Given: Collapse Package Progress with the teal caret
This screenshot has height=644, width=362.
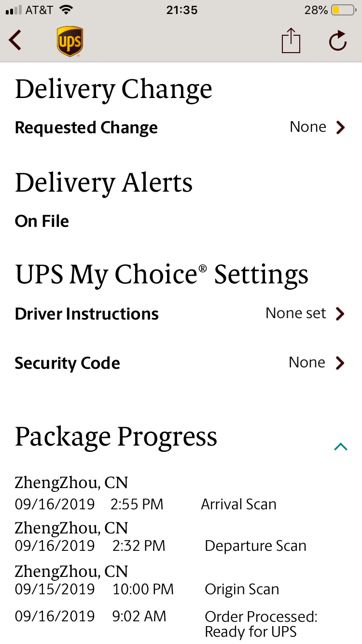Looking at the screenshot, I should 341,447.
